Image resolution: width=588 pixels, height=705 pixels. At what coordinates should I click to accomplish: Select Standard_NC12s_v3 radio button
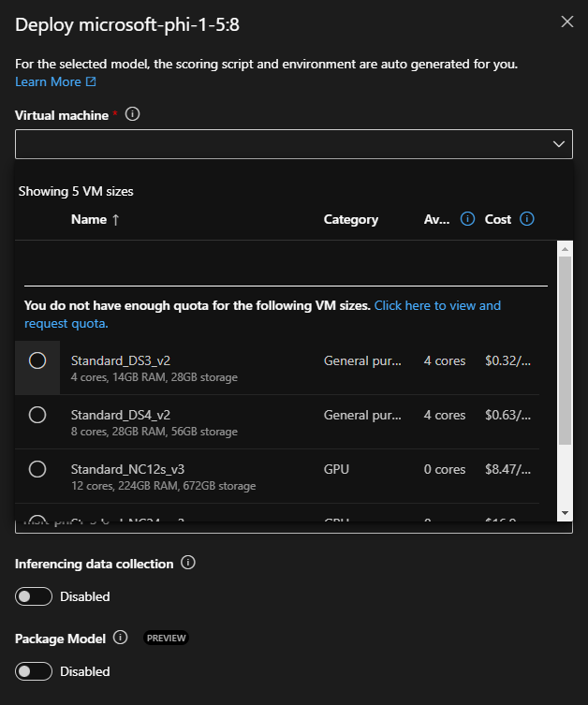[x=37, y=469]
